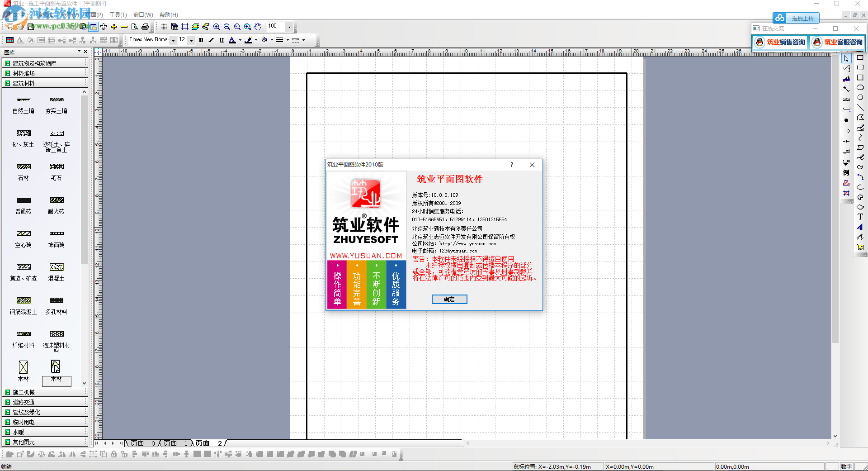This screenshot has height=471, width=868.
Task: Select the 钢筋混凝土 material symbol
Action: coord(24,305)
